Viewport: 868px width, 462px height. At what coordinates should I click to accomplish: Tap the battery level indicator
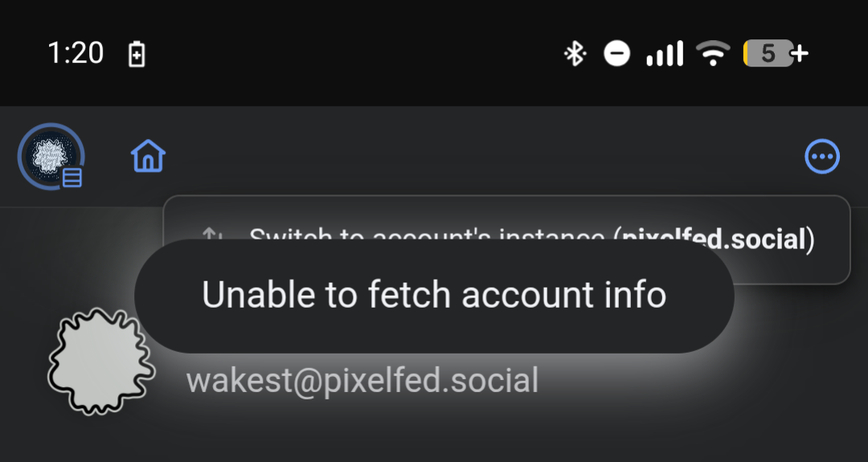768,54
